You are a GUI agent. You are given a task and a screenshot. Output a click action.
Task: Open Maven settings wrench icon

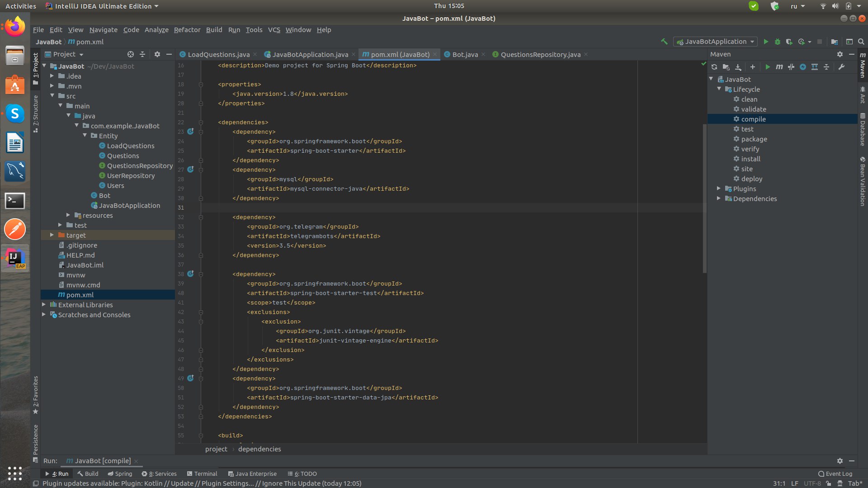[x=841, y=67]
